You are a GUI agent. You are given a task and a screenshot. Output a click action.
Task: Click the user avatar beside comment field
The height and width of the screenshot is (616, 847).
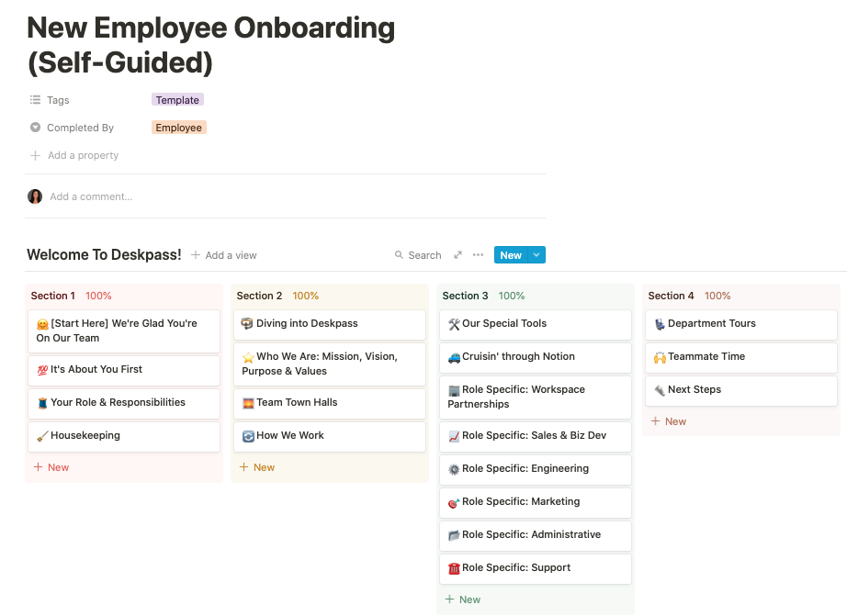point(35,196)
